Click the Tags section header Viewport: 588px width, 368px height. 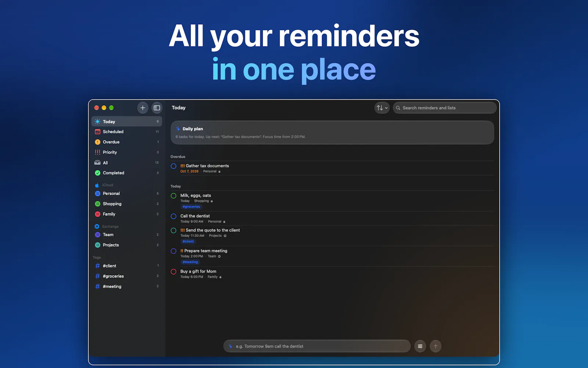click(97, 258)
